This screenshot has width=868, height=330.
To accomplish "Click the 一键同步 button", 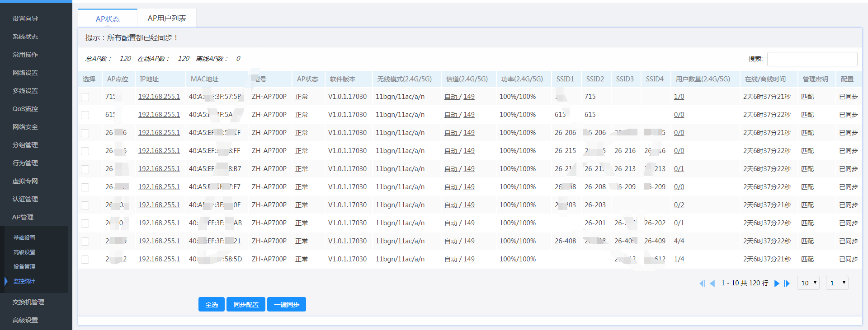I will coord(287,305).
